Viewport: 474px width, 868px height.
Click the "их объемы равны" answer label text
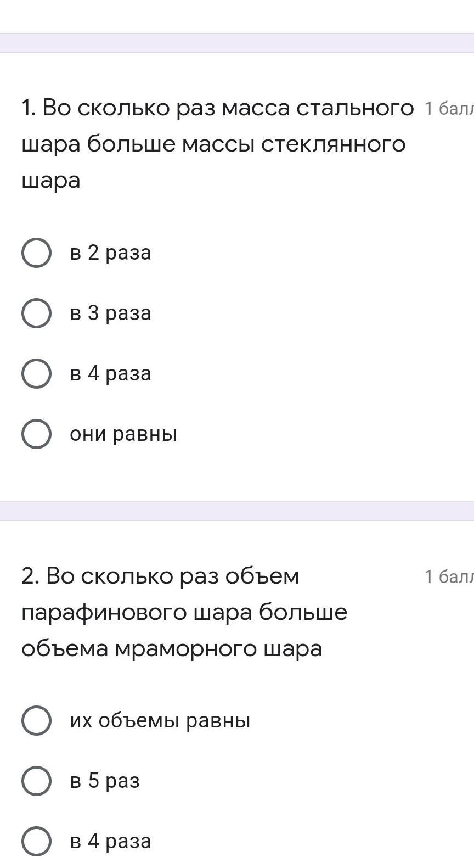coord(160,720)
